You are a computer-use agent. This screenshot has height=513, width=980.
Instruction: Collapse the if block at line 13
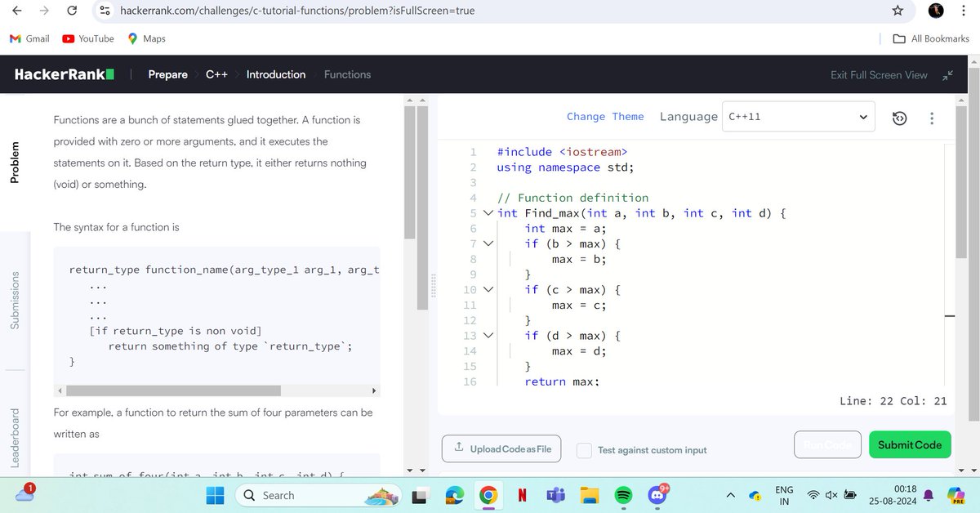tap(488, 336)
